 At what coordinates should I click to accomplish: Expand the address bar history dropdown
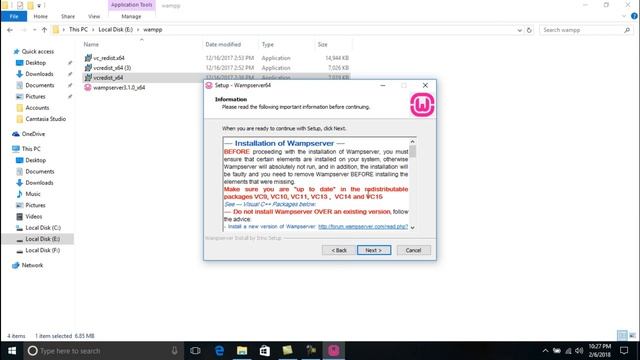[520, 30]
